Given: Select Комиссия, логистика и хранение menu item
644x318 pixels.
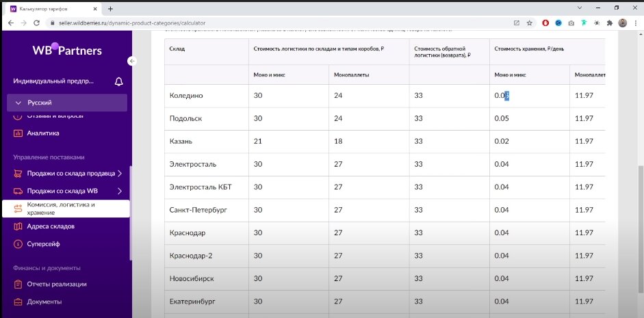Looking at the screenshot, I should pos(66,209).
